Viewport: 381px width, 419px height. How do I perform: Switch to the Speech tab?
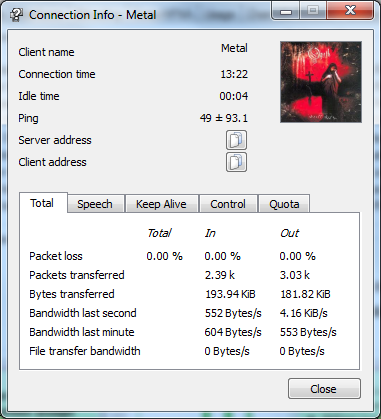point(95,204)
